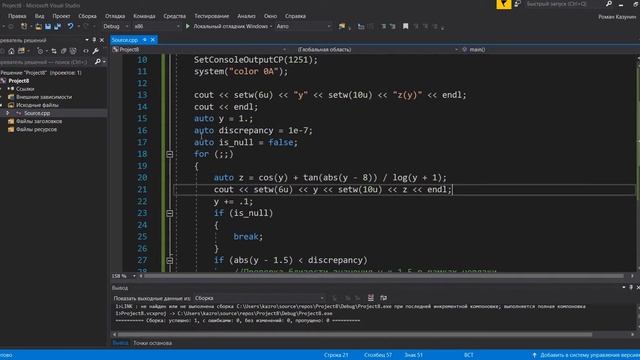Image resolution: width=640 pixels, height=360 pixels.
Task: Close the Source.cpp tab
Action: click(153, 40)
